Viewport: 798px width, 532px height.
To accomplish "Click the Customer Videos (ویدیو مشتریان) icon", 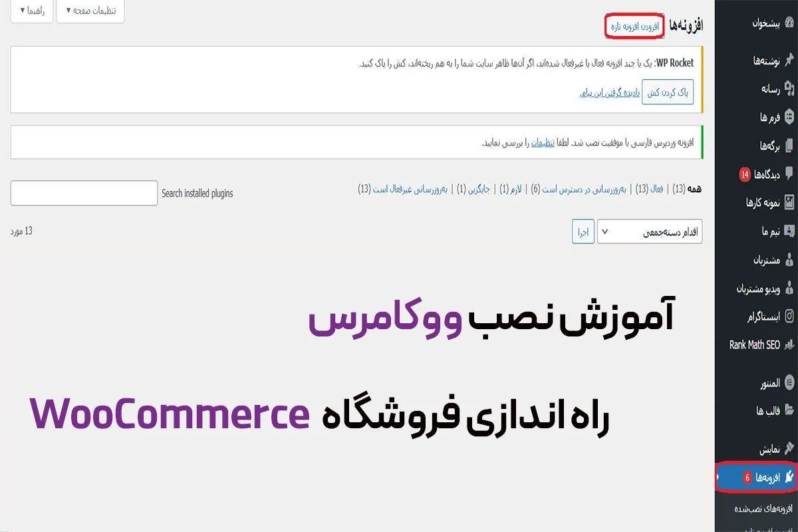I will coord(790,288).
